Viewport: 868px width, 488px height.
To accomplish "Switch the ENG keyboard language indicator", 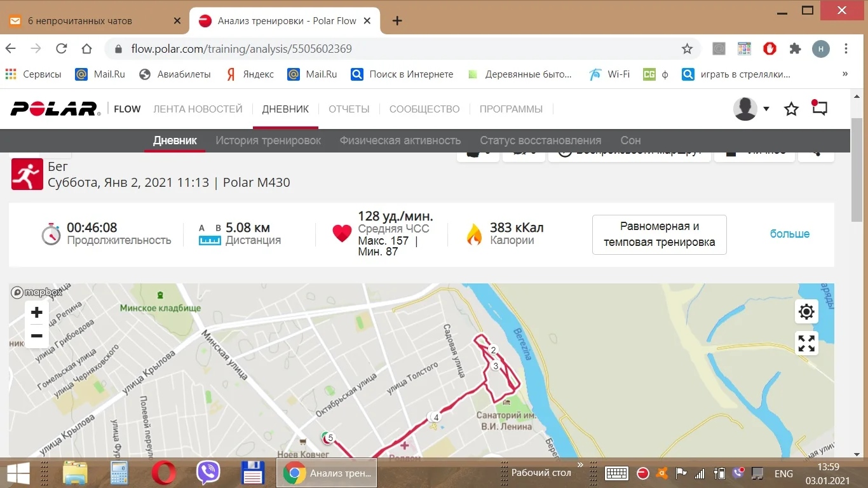I will tap(783, 474).
